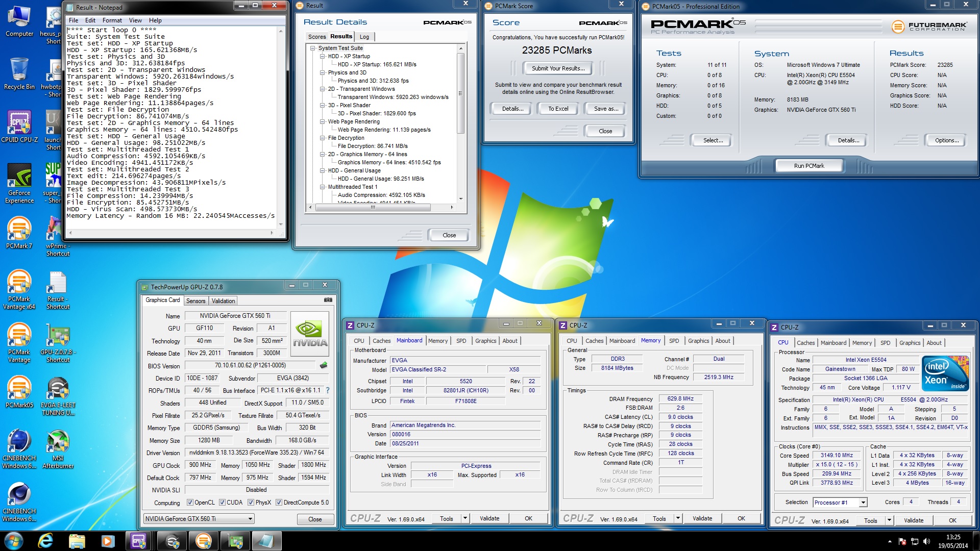This screenshot has height=551, width=980.
Task: Click the NVIDIA logo in GPU-Z
Action: (x=310, y=334)
